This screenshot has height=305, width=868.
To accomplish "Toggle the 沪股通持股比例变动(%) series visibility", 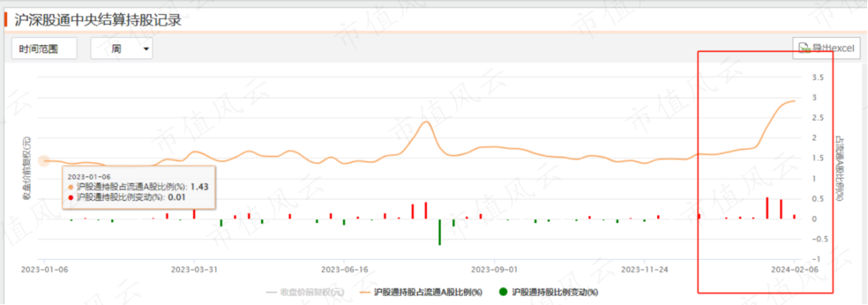I will (x=549, y=291).
